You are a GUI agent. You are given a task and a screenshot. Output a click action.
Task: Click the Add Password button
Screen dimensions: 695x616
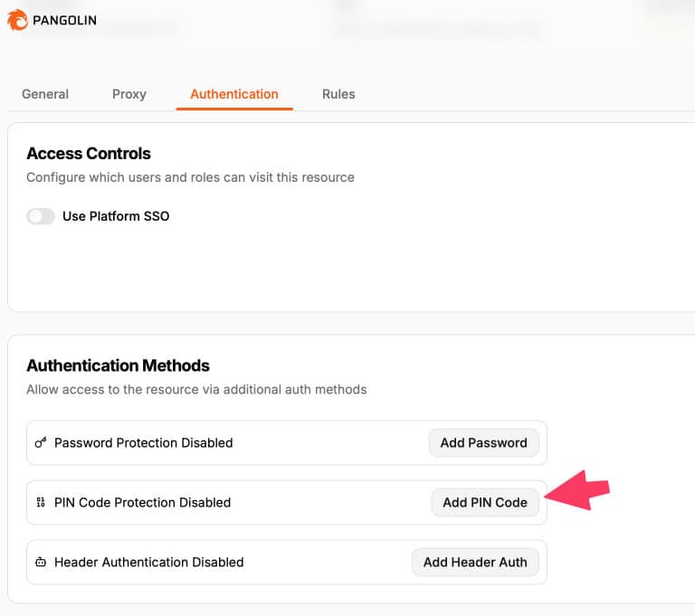[x=483, y=442]
